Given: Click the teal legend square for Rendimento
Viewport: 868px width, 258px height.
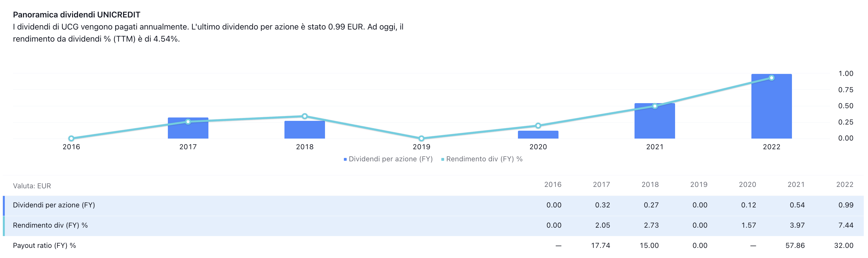Looking at the screenshot, I should [x=443, y=159].
